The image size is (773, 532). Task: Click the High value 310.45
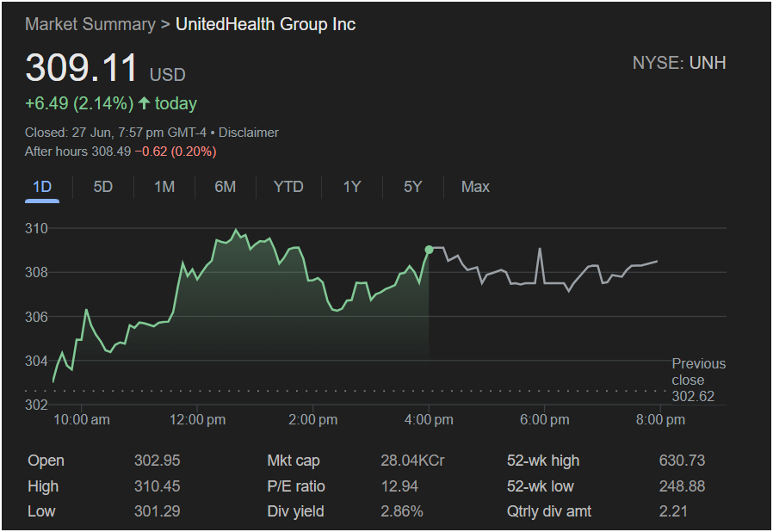tap(158, 486)
